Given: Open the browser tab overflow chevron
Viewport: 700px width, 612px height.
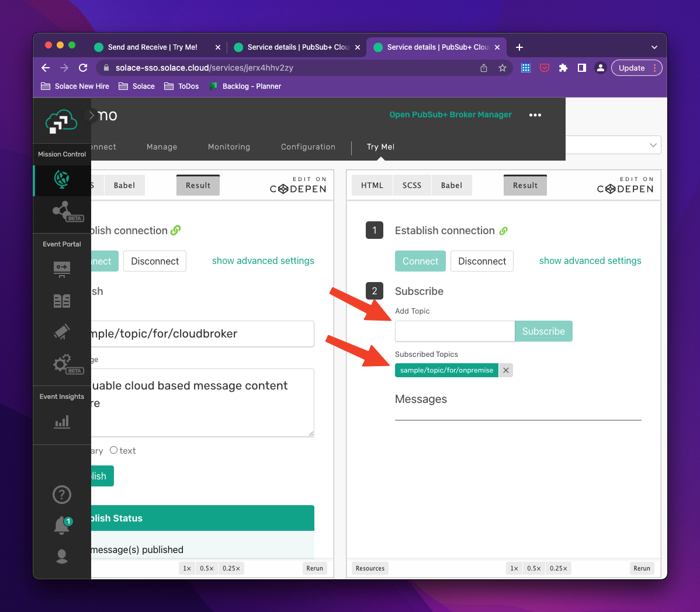Looking at the screenshot, I should coord(654,47).
